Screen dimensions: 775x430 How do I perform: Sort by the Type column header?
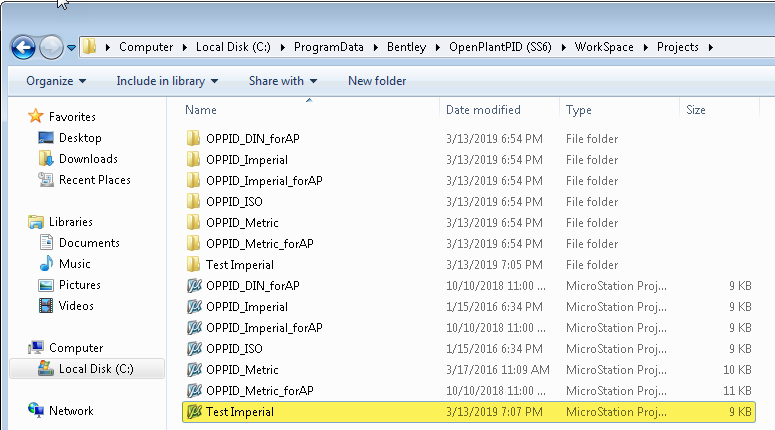578,110
